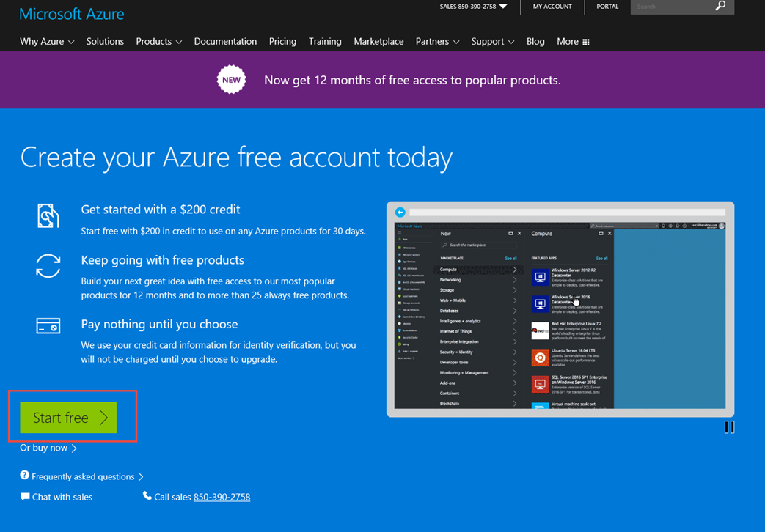765x532 pixels.
Task: Click Windows Server 2016 Datacenter icon
Action: click(540, 304)
